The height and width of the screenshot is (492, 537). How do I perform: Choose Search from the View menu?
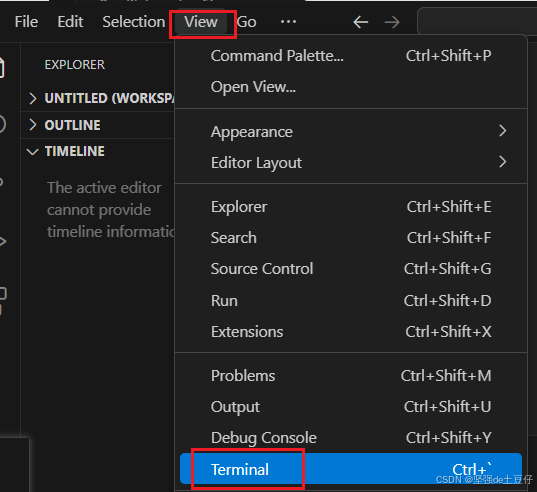tap(351, 238)
